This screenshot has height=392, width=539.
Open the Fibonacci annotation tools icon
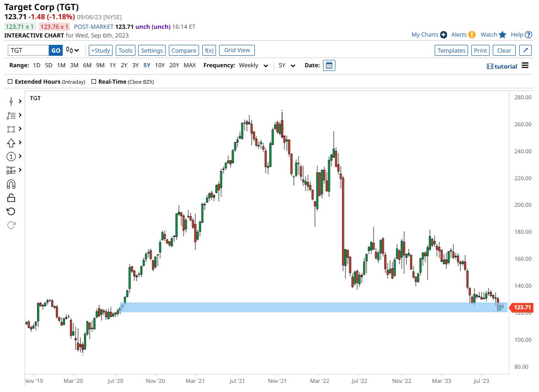(11, 115)
